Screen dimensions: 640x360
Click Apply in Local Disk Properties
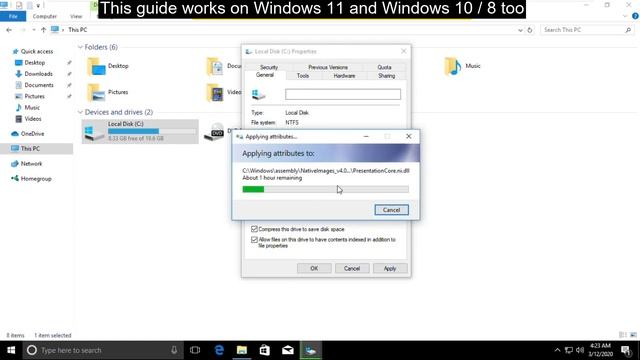point(390,268)
